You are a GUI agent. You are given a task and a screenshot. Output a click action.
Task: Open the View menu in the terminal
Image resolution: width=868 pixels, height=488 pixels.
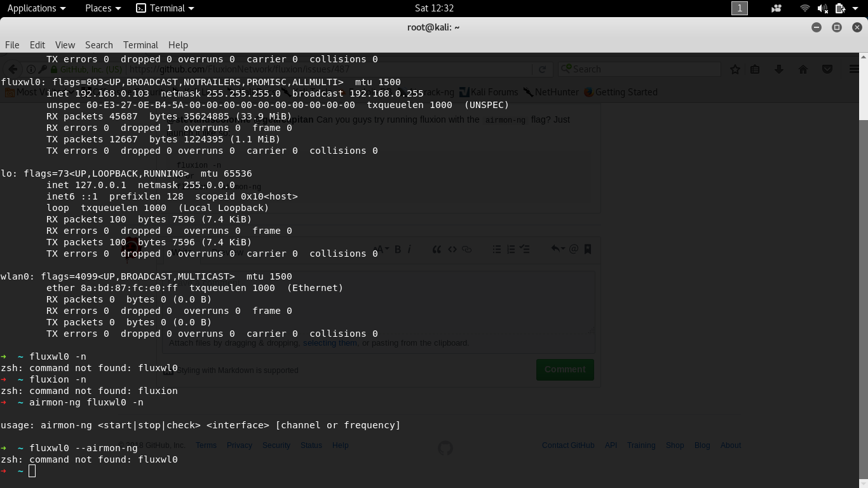pyautogui.click(x=65, y=45)
